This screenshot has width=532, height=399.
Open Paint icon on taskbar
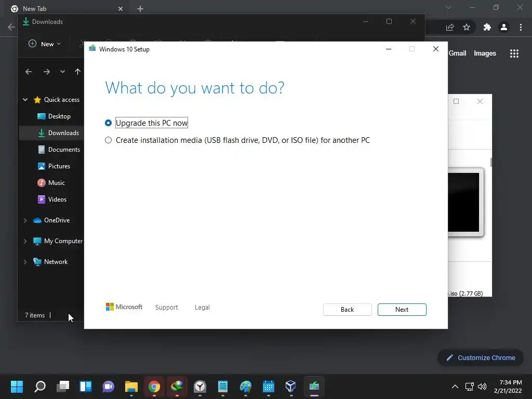[x=246, y=386]
